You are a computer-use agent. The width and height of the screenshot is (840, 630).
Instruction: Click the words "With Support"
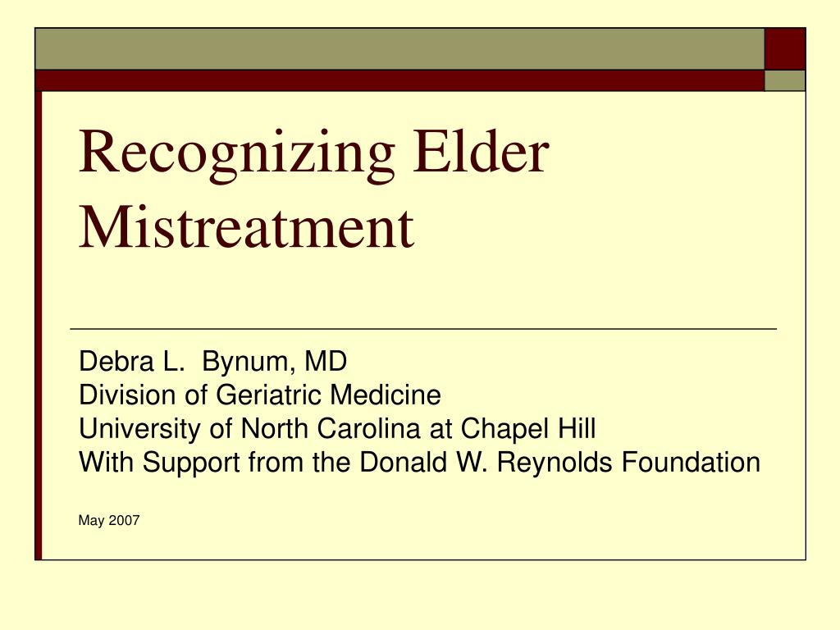[159, 463]
